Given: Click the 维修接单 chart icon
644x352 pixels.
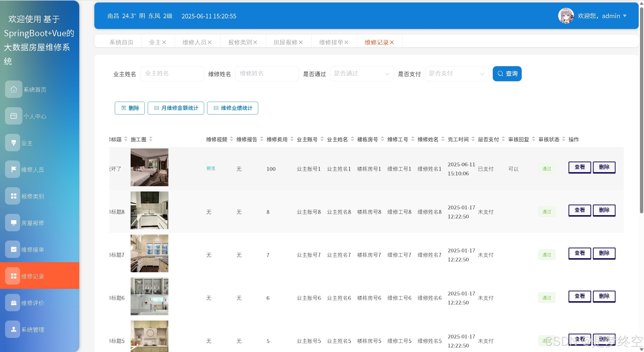Looking at the screenshot, I should pos(14,249).
